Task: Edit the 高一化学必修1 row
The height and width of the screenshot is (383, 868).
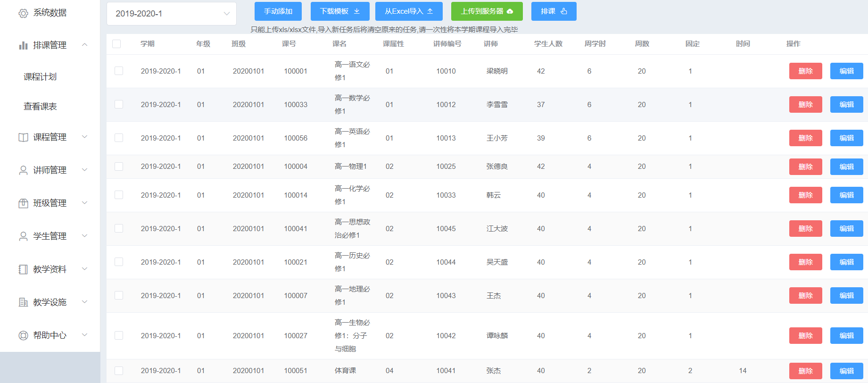Action: coord(847,195)
